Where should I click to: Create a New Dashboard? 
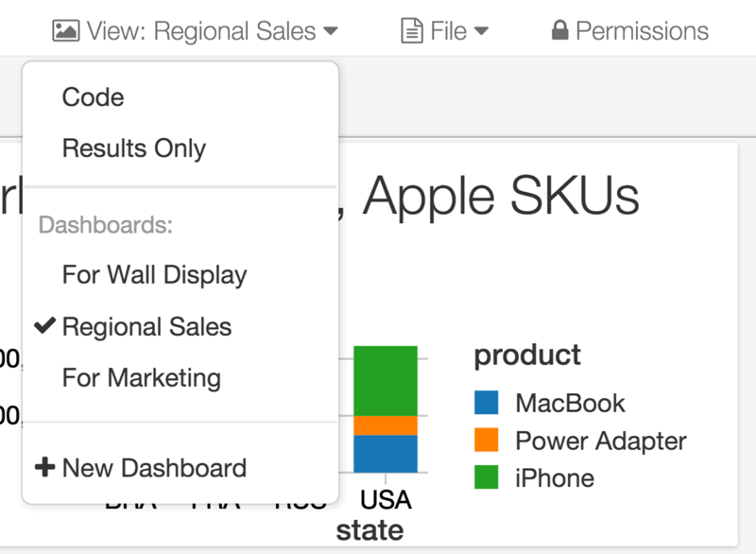point(154,468)
